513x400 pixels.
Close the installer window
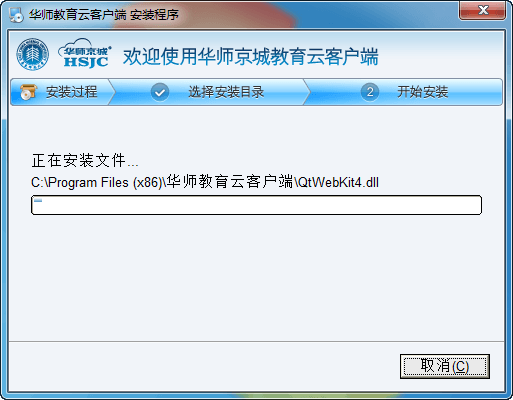click(482, 10)
